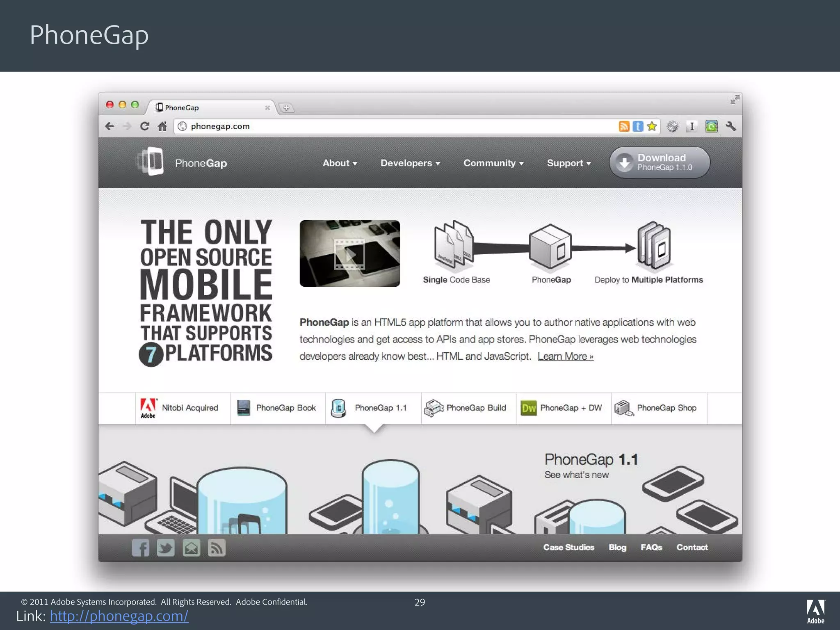Screen dimensions: 840x630
Task: Reload the phonegap.com page
Action: 144,126
